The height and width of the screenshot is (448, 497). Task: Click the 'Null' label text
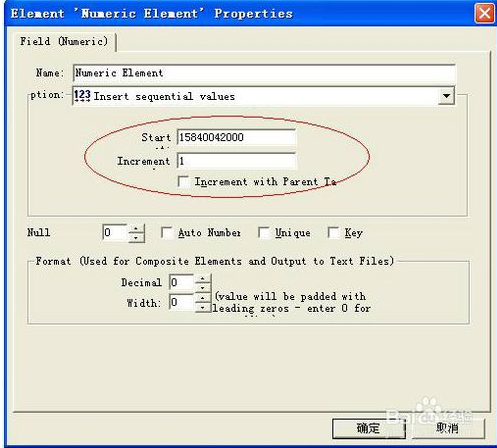(39, 232)
